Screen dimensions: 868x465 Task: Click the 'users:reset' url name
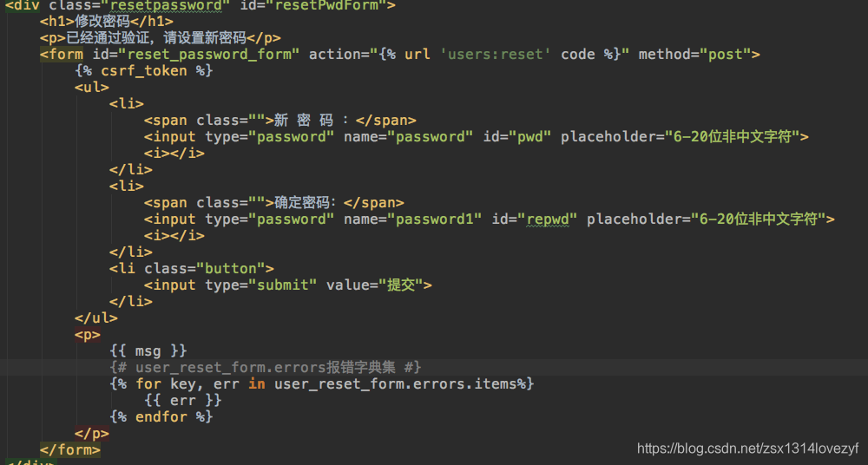click(496, 55)
